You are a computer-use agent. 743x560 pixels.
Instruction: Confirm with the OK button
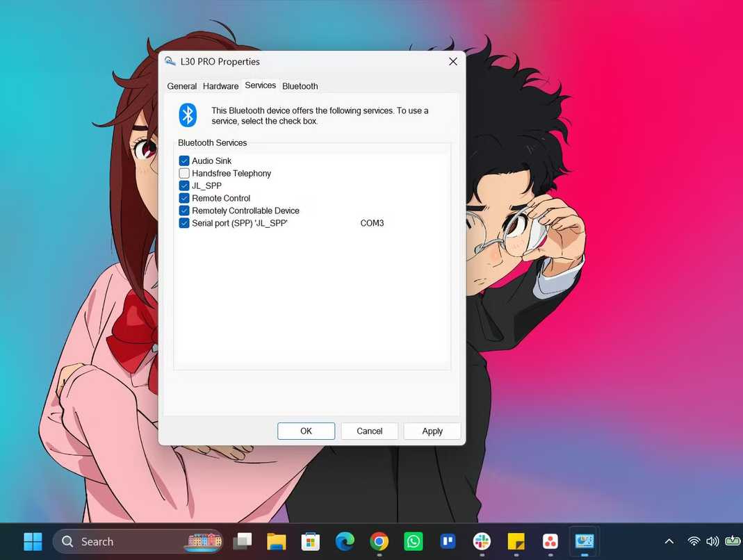coord(306,431)
